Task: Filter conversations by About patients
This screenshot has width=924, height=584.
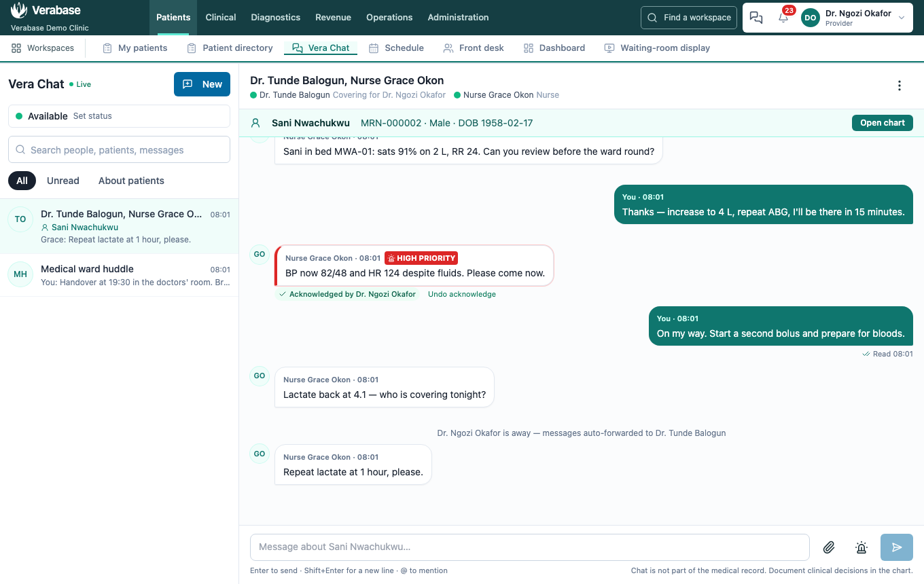Action: pos(131,181)
